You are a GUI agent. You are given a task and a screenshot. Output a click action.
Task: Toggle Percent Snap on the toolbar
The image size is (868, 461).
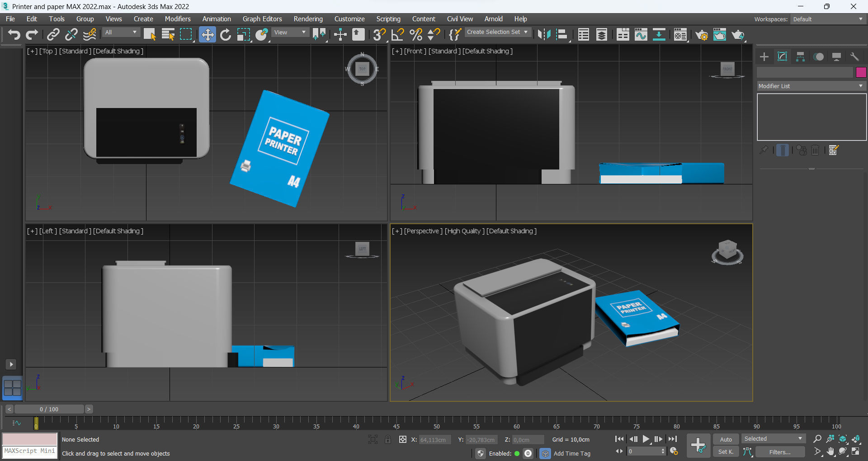point(416,34)
